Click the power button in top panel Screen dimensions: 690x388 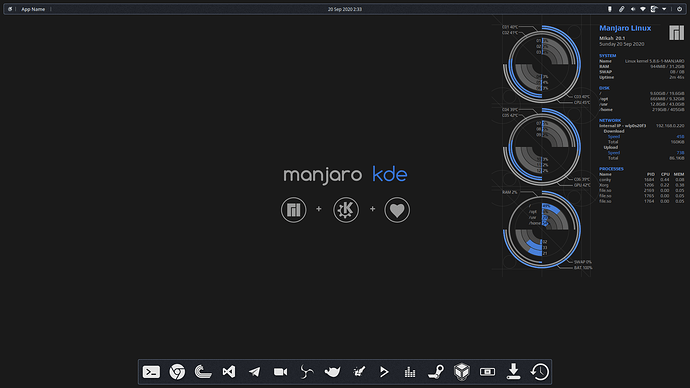point(679,9)
